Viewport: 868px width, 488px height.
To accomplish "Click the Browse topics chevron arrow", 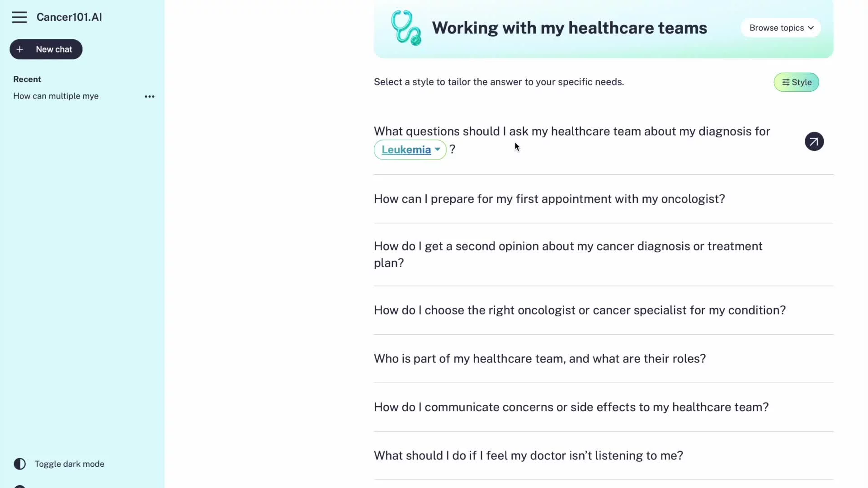I will click(811, 28).
